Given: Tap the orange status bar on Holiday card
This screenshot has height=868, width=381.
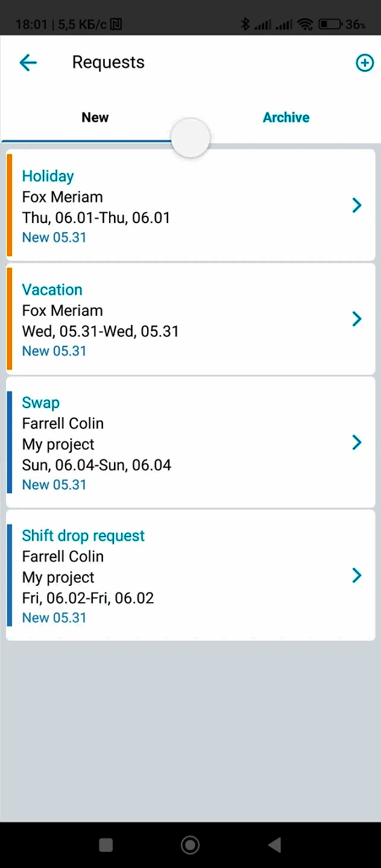Looking at the screenshot, I should [10, 206].
